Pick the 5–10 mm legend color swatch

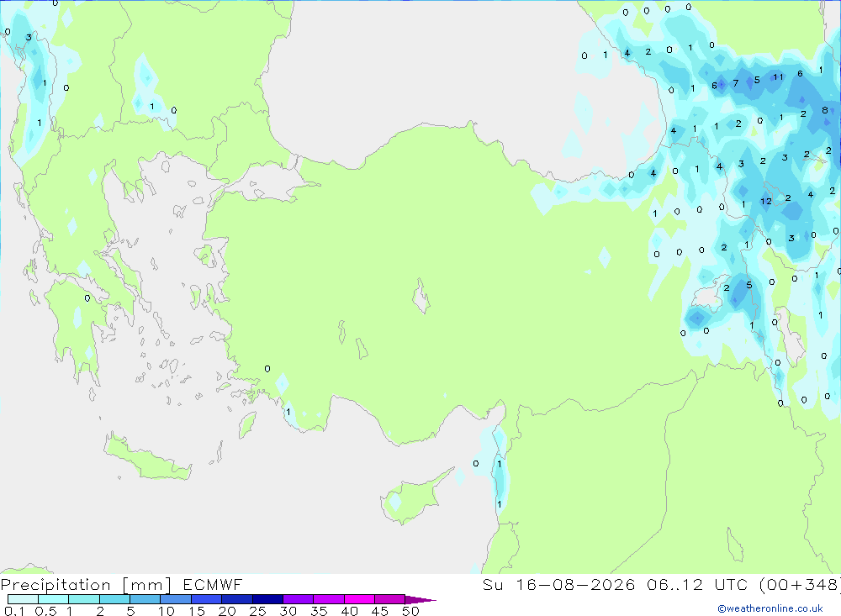point(145,599)
